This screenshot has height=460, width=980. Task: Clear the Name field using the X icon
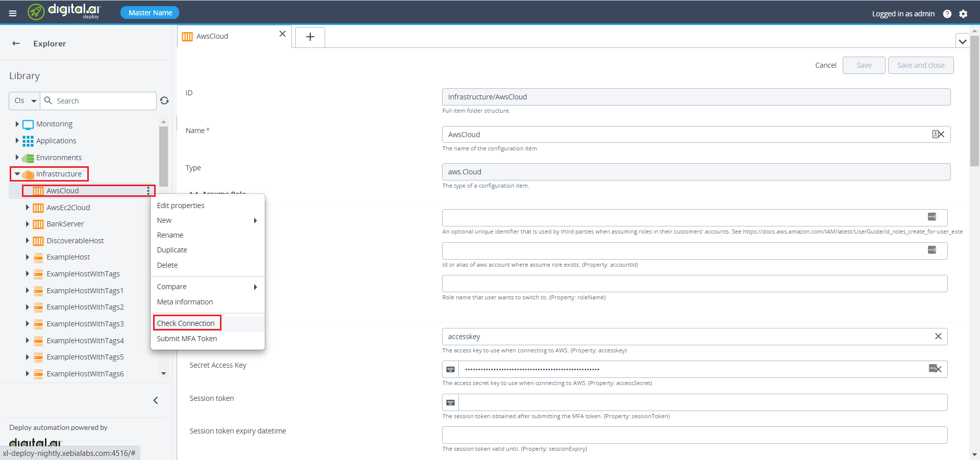942,134
